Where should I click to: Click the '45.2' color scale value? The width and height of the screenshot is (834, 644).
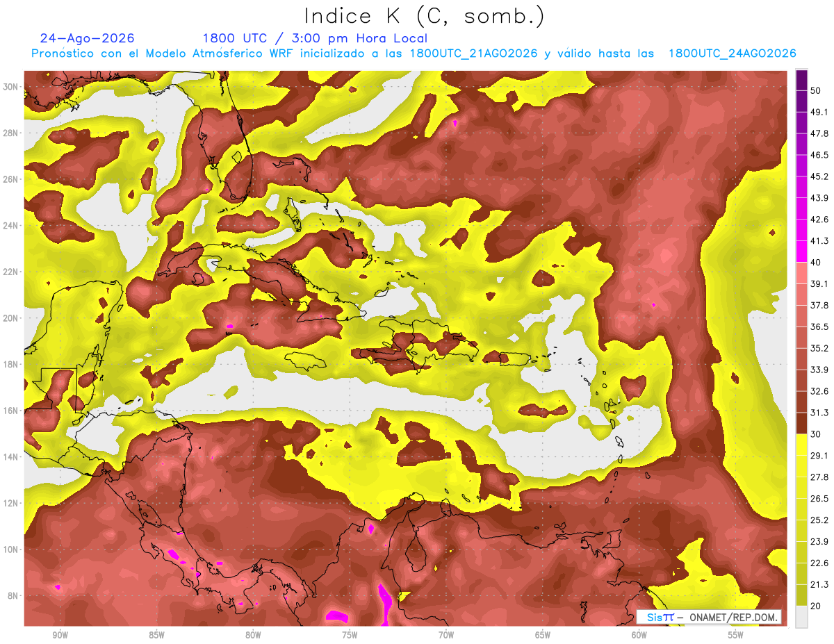pyautogui.click(x=819, y=176)
